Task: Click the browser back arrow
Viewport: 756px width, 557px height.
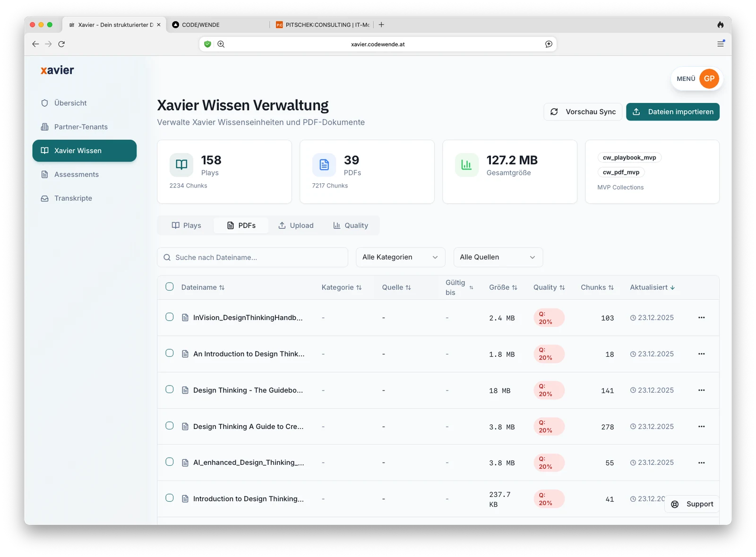Action: (x=35, y=44)
